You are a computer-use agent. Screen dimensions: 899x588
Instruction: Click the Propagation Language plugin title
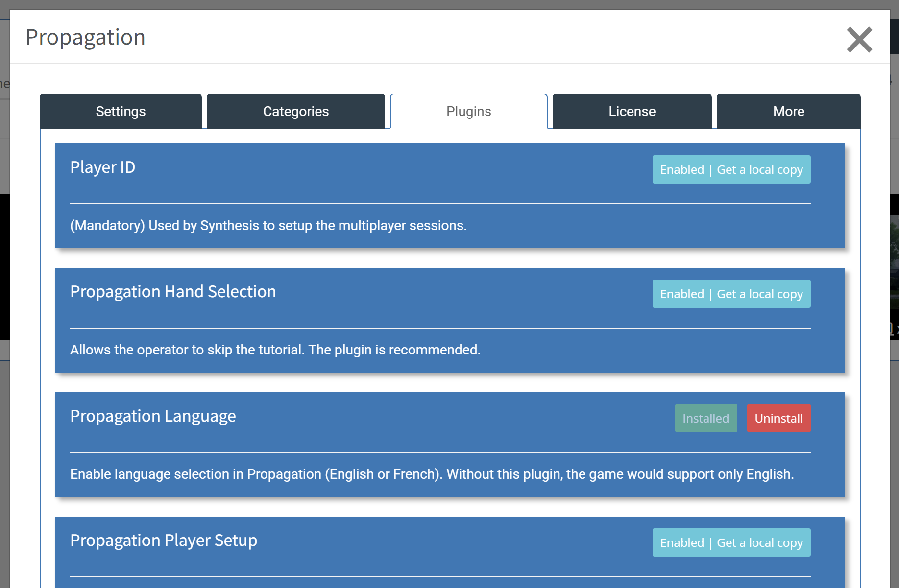point(153,416)
